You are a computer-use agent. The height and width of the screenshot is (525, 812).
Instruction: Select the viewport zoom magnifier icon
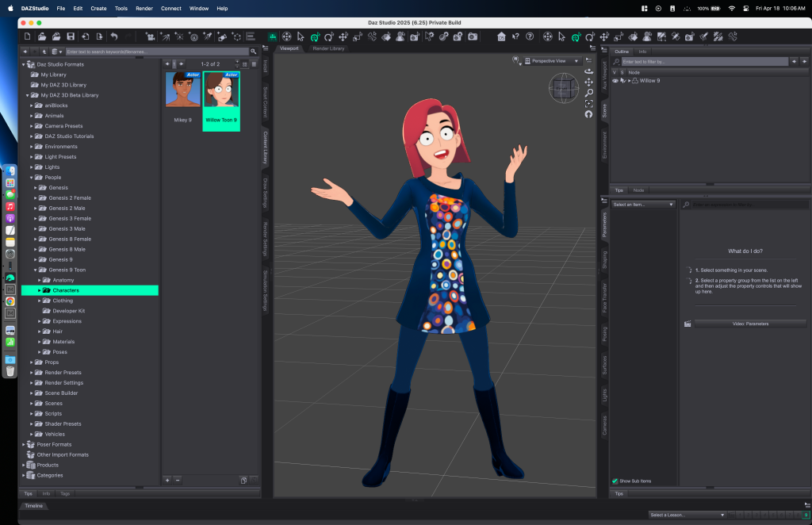point(588,93)
